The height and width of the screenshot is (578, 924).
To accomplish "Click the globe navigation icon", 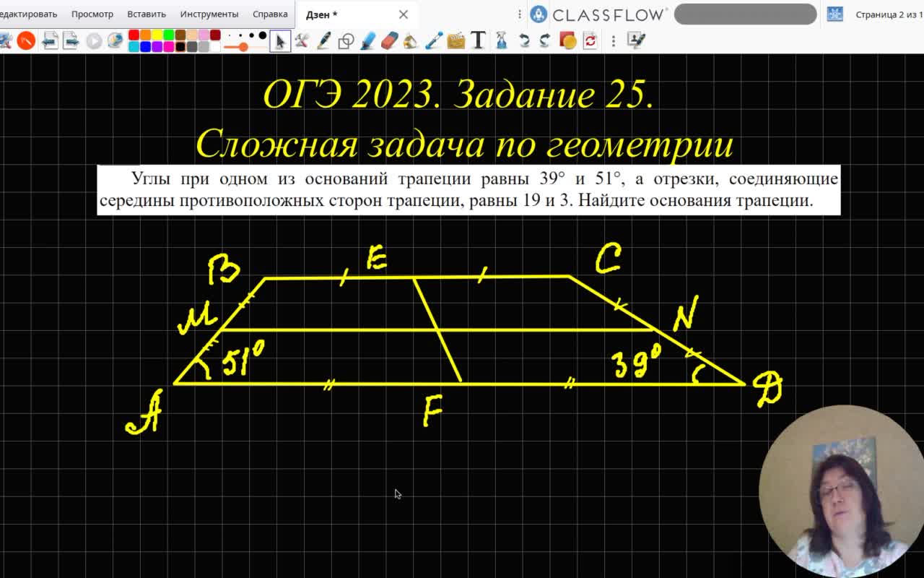I will tap(115, 40).
